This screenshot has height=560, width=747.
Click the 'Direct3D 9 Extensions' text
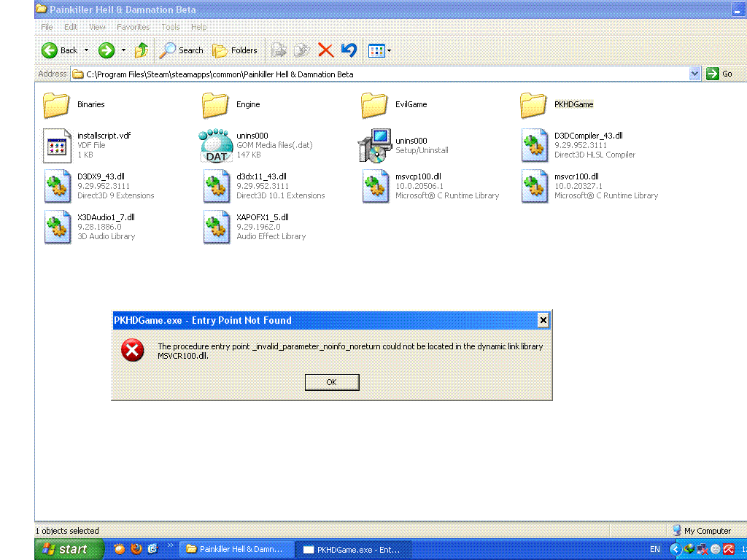(x=116, y=195)
